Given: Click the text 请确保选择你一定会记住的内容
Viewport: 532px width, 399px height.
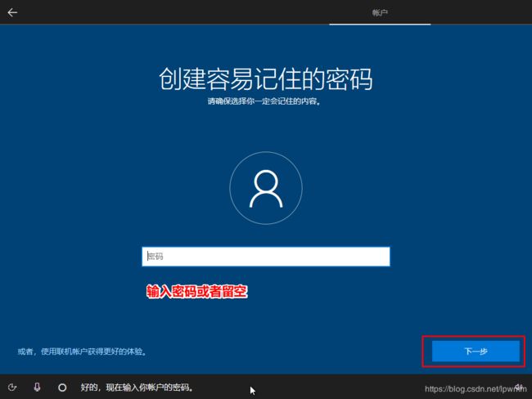Looking at the screenshot, I should (264, 101).
